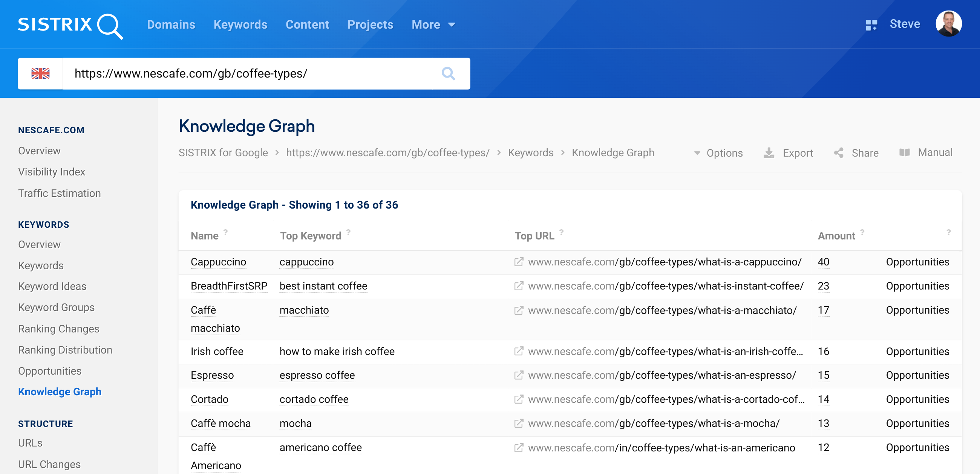Open the Manual book icon
980x474 pixels.
coord(904,153)
